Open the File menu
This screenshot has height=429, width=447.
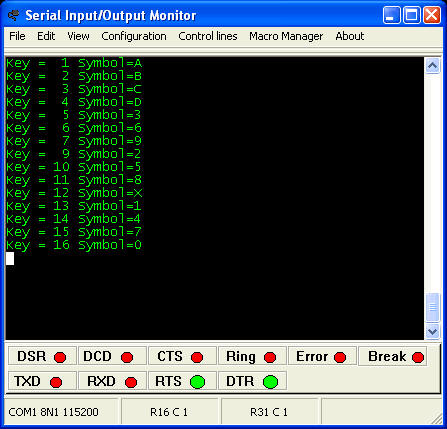click(17, 36)
